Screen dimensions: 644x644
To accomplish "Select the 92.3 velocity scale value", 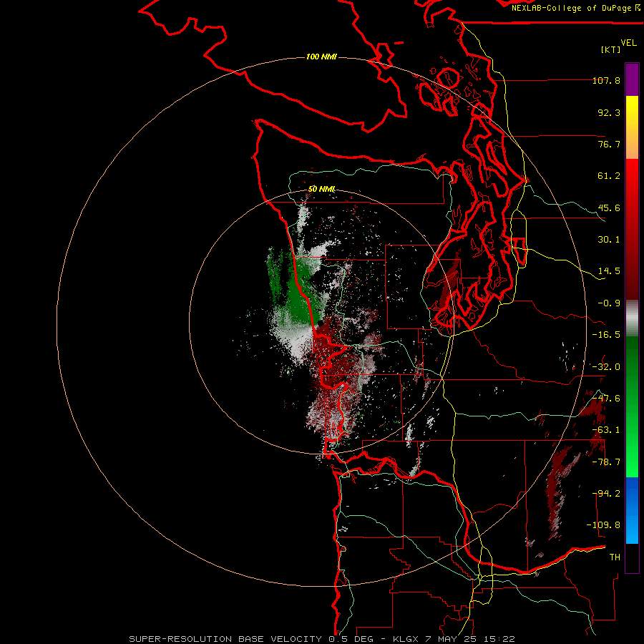I will click(x=609, y=112).
